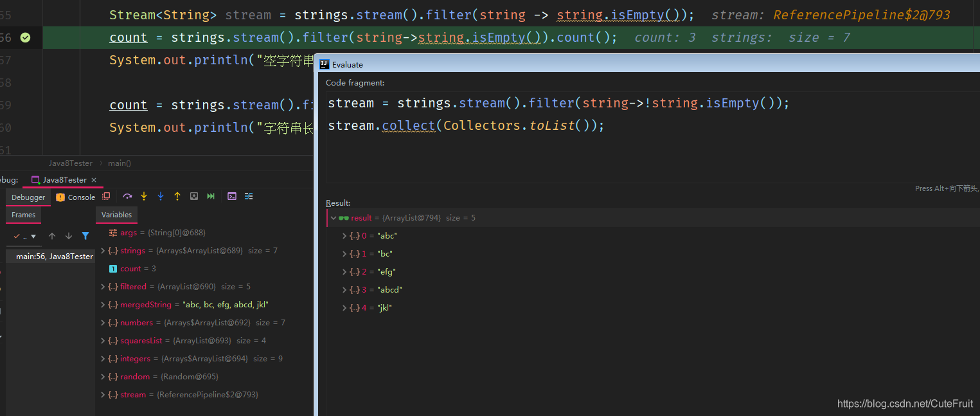Click main() in the editor breadcrumb
980x416 pixels.
pyautogui.click(x=119, y=163)
